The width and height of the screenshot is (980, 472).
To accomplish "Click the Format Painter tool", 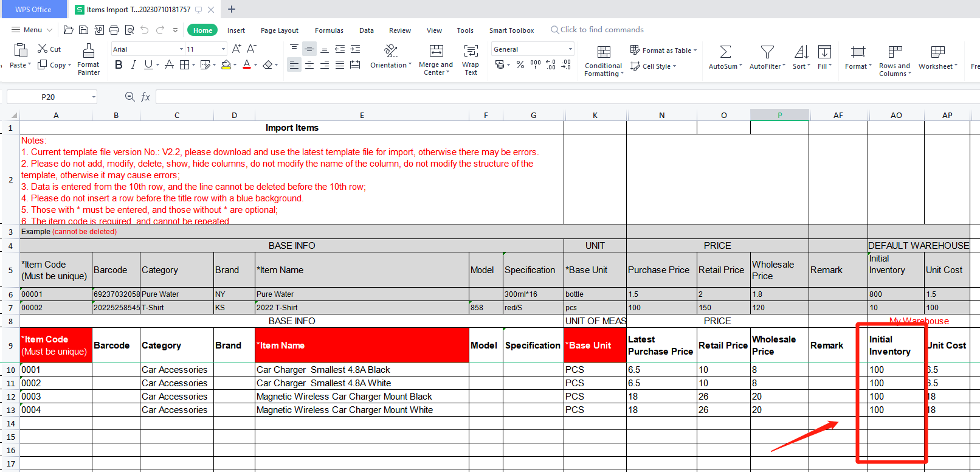I will (x=88, y=59).
